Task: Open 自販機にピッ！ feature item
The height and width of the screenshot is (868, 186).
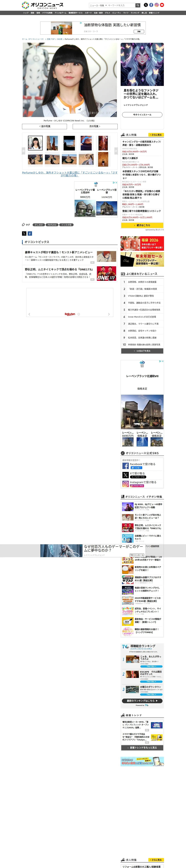Action: [x=142, y=538]
